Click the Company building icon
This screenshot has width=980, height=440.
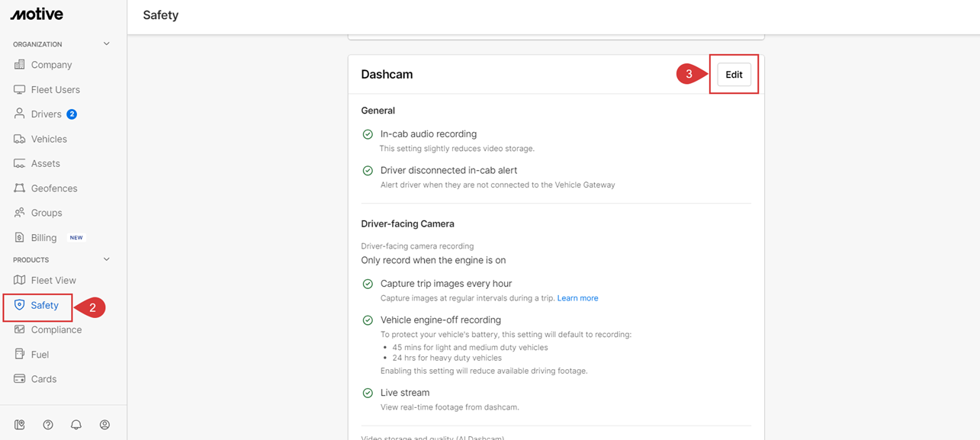coord(20,65)
